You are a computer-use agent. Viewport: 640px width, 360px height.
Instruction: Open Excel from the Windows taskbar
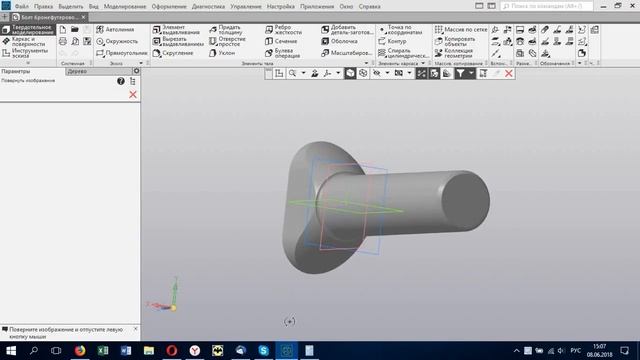pos(103,350)
